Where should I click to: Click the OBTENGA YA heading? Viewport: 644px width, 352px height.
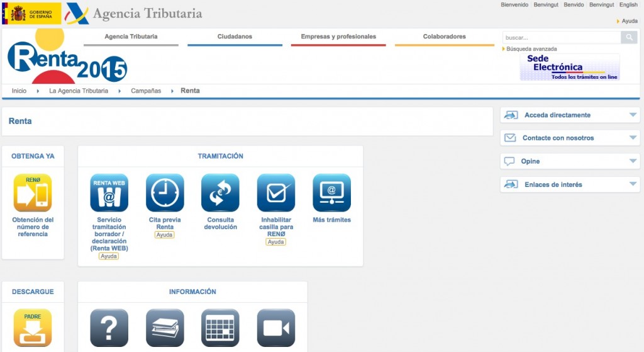[33, 156]
